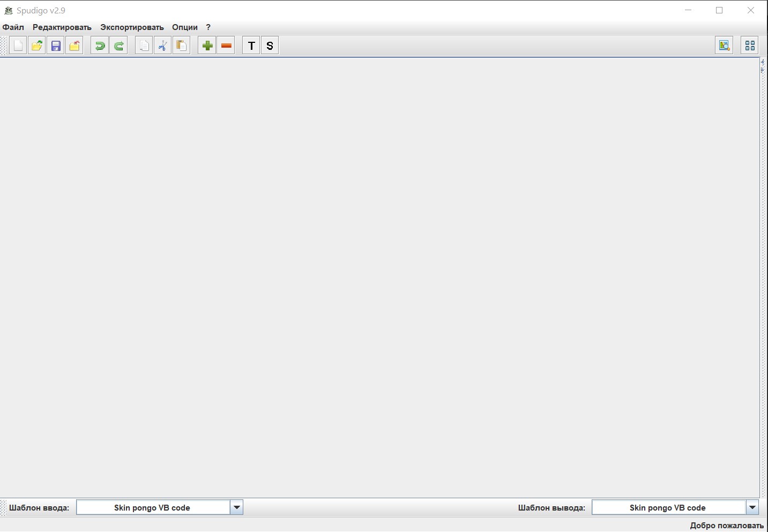The image size is (768, 532).
Task: Click the Добро пожаловать status text
Action: (x=727, y=526)
